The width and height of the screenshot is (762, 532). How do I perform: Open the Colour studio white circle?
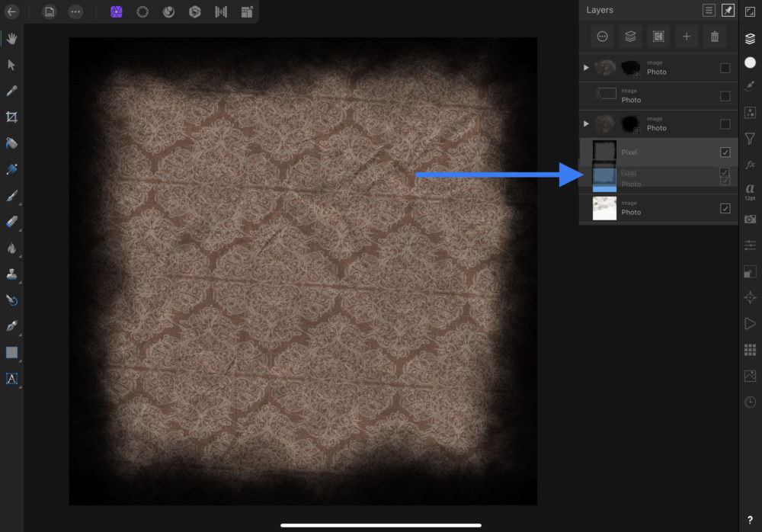(x=750, y=62)
